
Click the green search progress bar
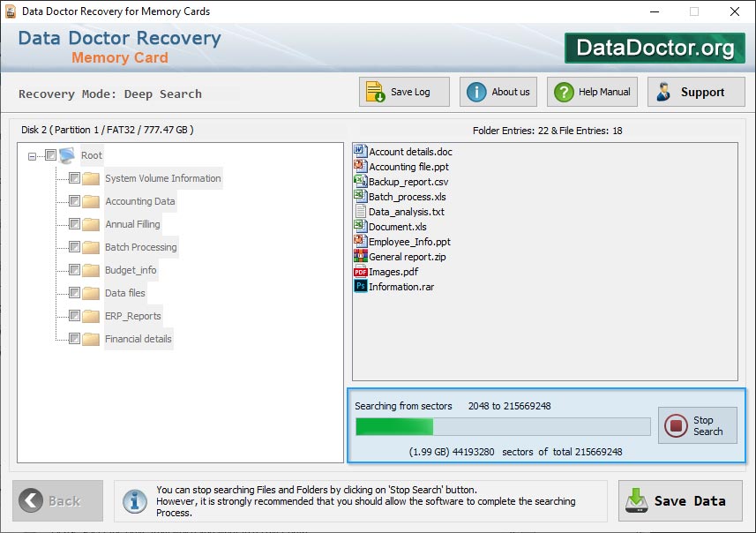click(503, 427)
